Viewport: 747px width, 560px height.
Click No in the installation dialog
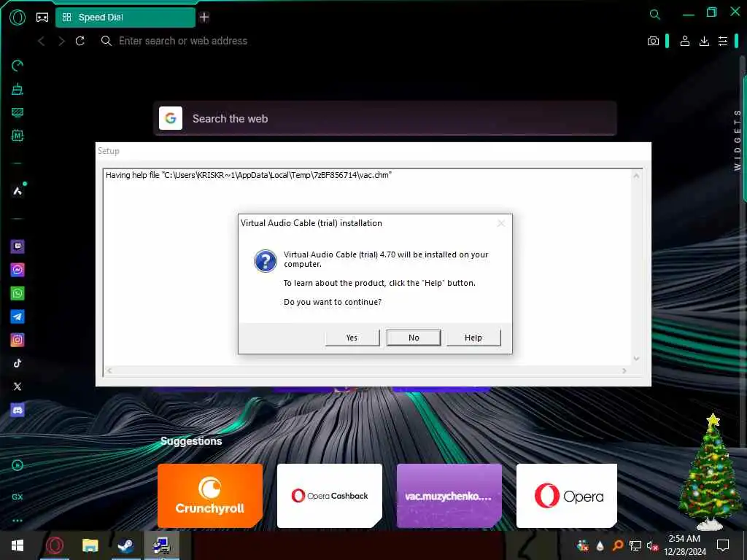pyautogui.click(x=414, y=338)
